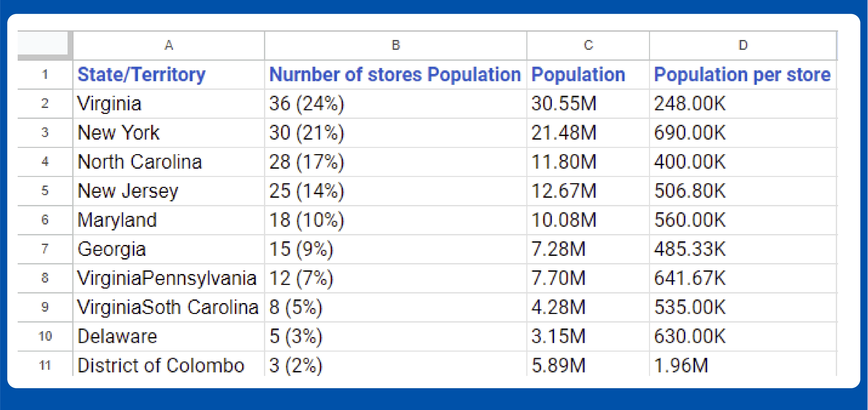This screenshot has width=868, height=410.
Task: Select the North Carolina cell
Action: pyautogui.click(x=169, y=162)
